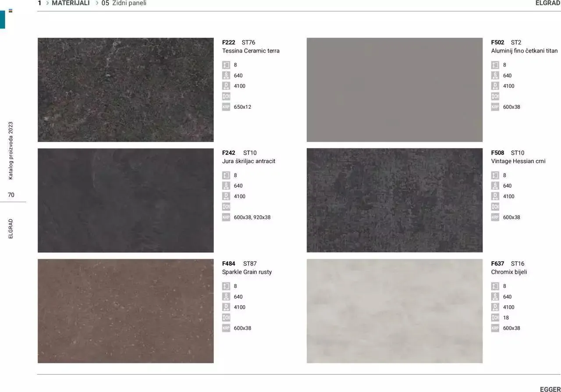Click the KRP icon for F484 Sparkle Grain
The width and height of the screenshot is (561, 392).
[x=226, y=328]
